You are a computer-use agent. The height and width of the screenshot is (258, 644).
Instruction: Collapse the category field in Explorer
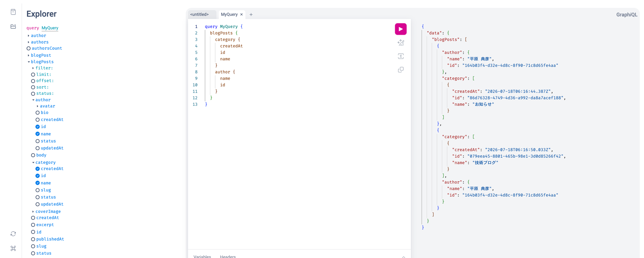pos(33,163)
